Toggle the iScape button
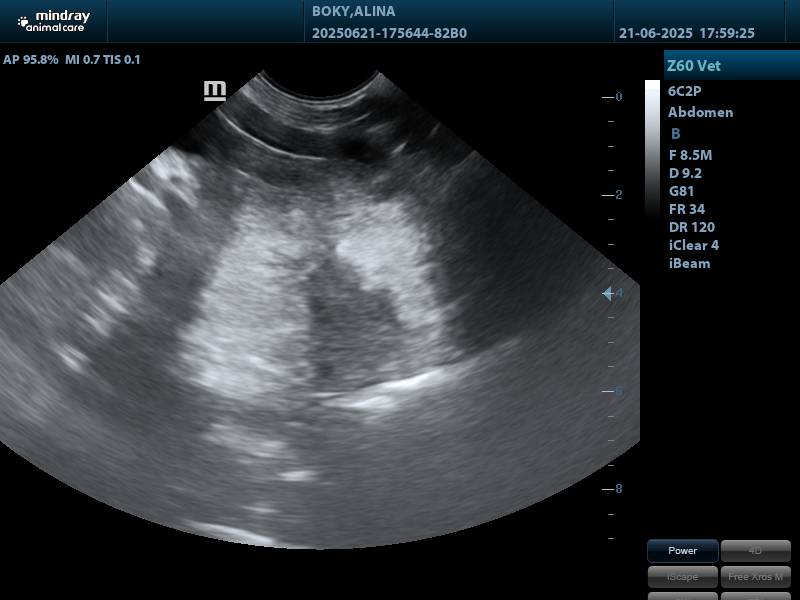 682,576
